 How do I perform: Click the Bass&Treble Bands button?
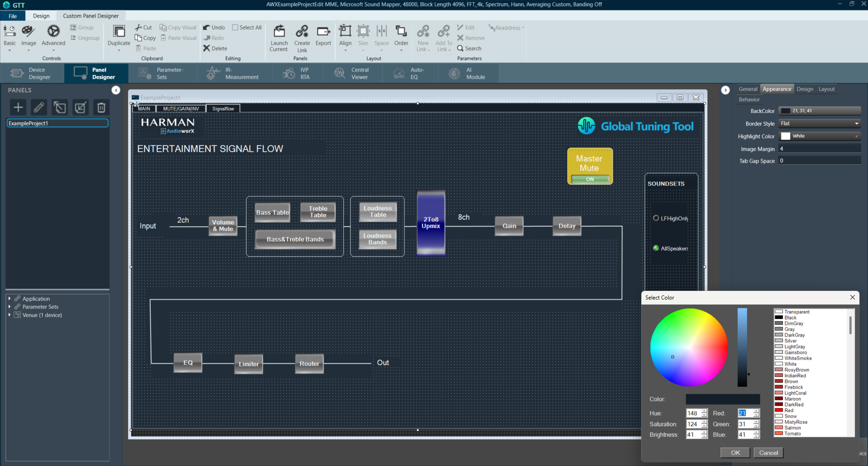[295, 239]
